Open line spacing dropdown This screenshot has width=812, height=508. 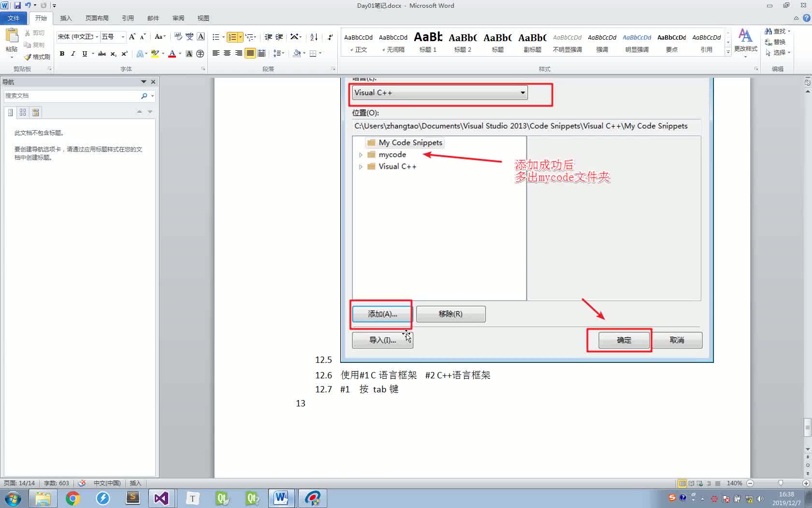pyautogui.click(x=279, y=53)
